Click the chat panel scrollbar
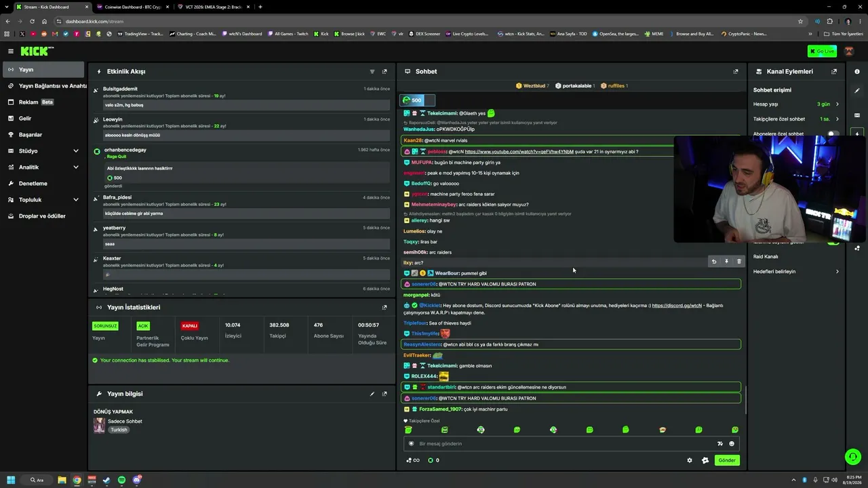Screen dimensions: 868x488 (746, 400)
